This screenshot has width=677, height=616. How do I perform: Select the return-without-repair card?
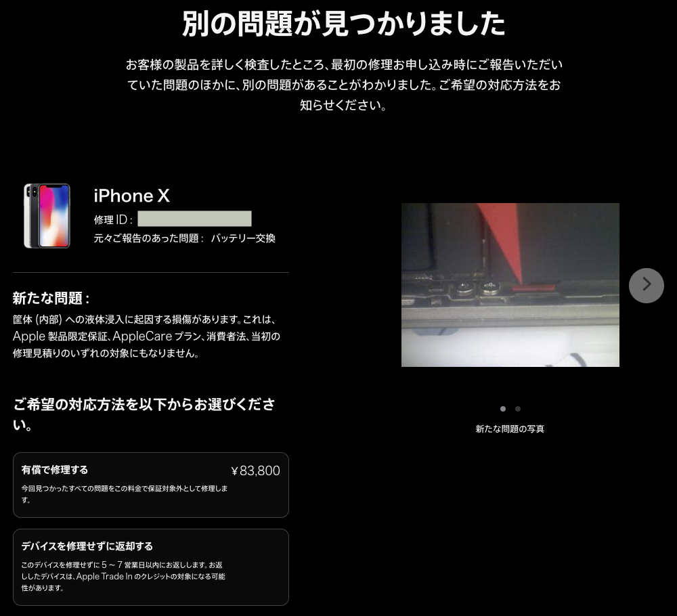tap(150, 567)
